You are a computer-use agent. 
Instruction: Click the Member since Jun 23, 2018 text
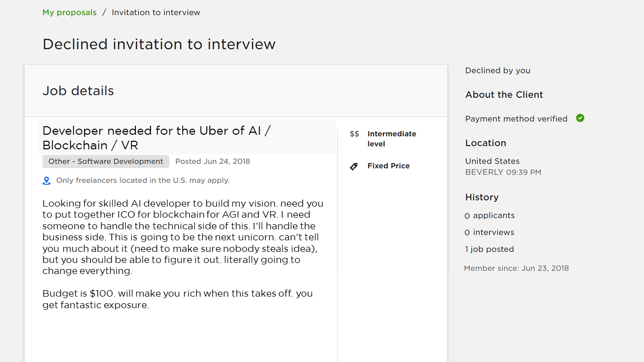[516, 268]
